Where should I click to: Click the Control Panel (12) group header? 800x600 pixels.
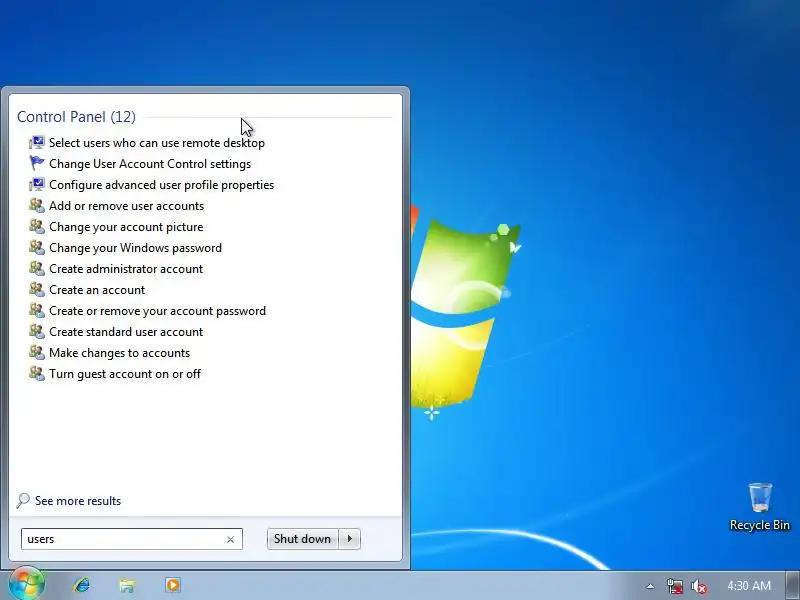[77, 117]
